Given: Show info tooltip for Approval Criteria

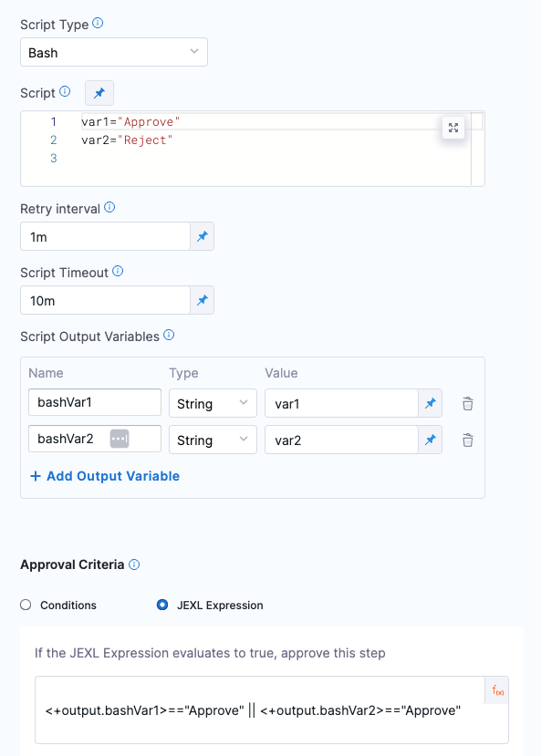Looking at the screenshot, I should tap(134, 564).
